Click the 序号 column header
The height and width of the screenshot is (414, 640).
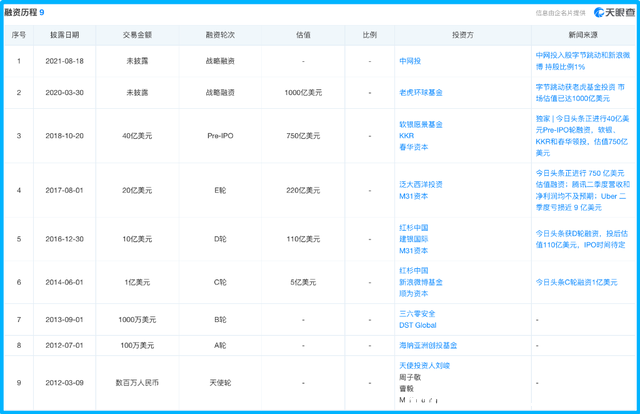[19, 35]
